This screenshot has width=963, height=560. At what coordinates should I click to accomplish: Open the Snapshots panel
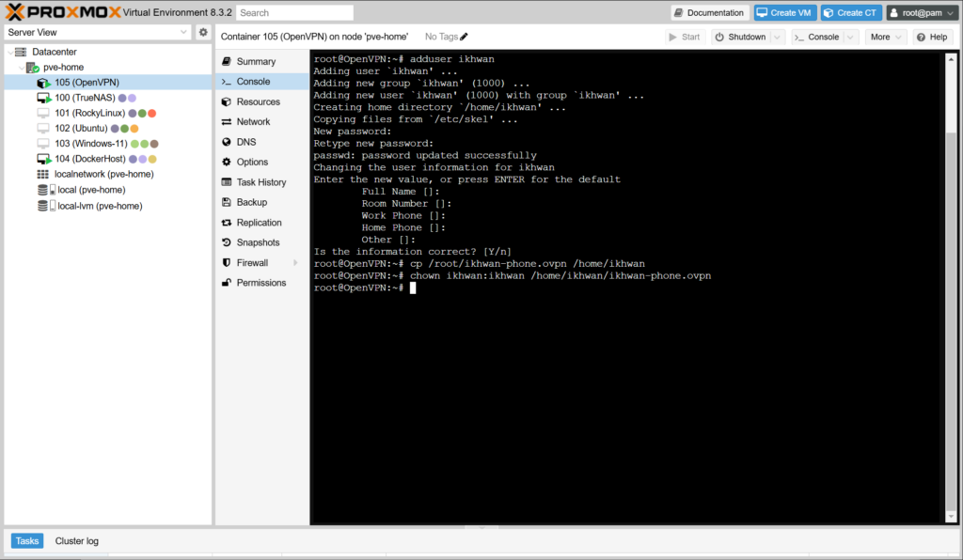click(257, 242)
